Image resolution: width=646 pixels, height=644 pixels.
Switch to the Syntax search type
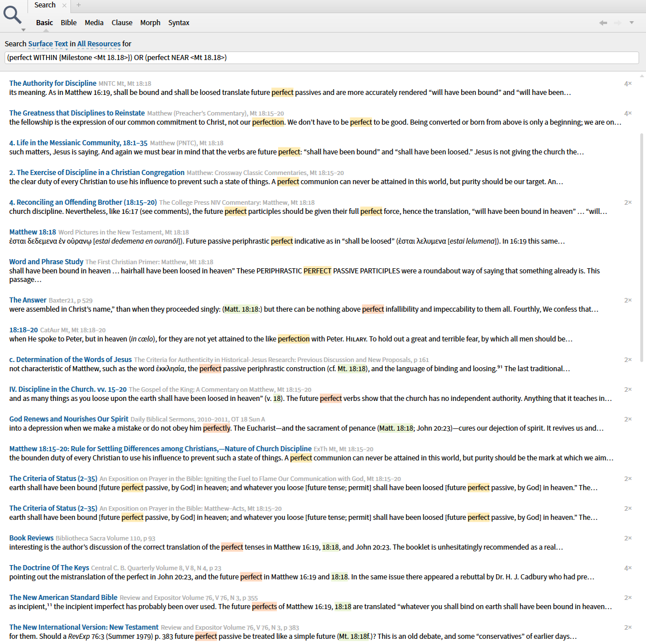tap(179, 23)
